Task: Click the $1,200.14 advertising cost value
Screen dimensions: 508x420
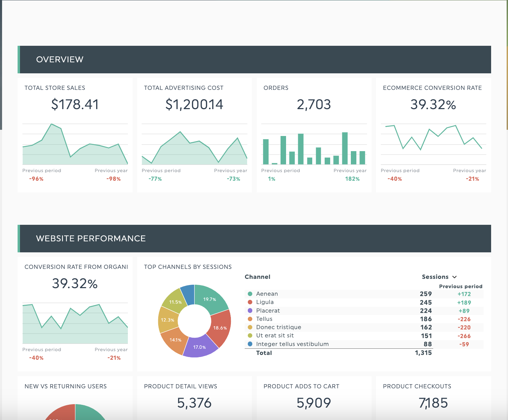Action: 194,104
